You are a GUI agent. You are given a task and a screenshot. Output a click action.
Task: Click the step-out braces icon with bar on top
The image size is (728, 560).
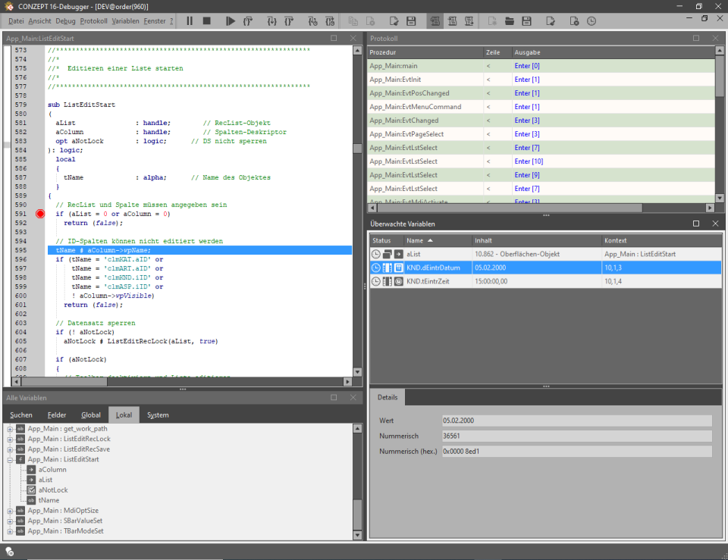pyautogui.click(x=289, y=21)
